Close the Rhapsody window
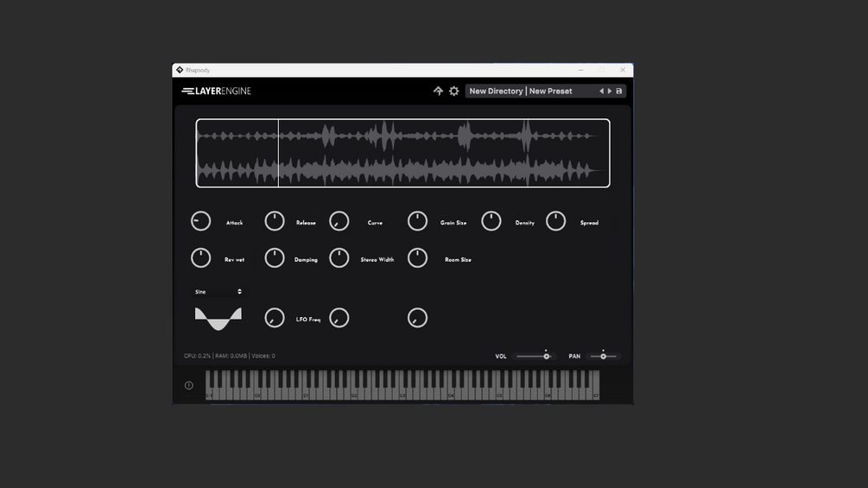This screenshot has width=868, height=488. pos(623,70)
